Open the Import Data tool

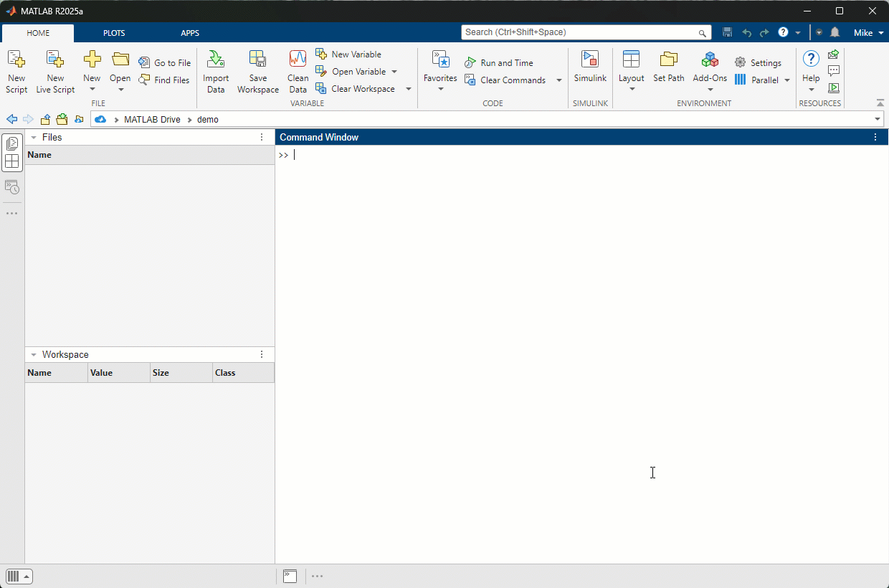[x=215, y=72]
